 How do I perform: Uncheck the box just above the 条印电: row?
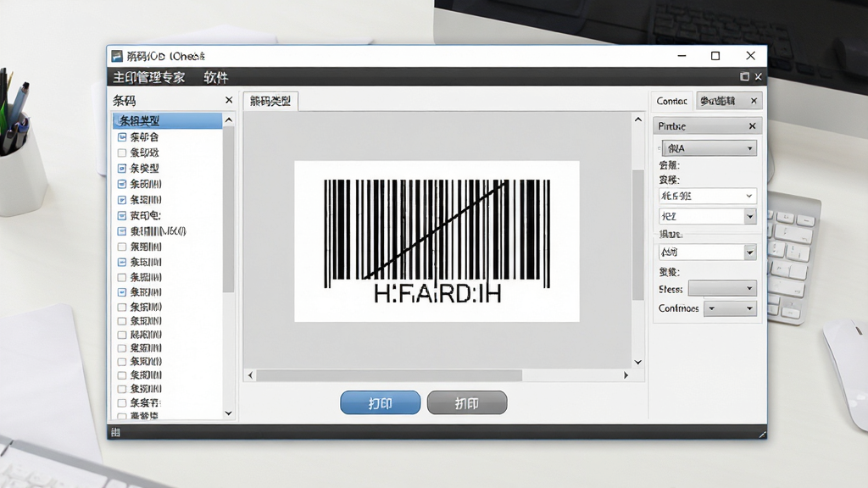(122, 200)
